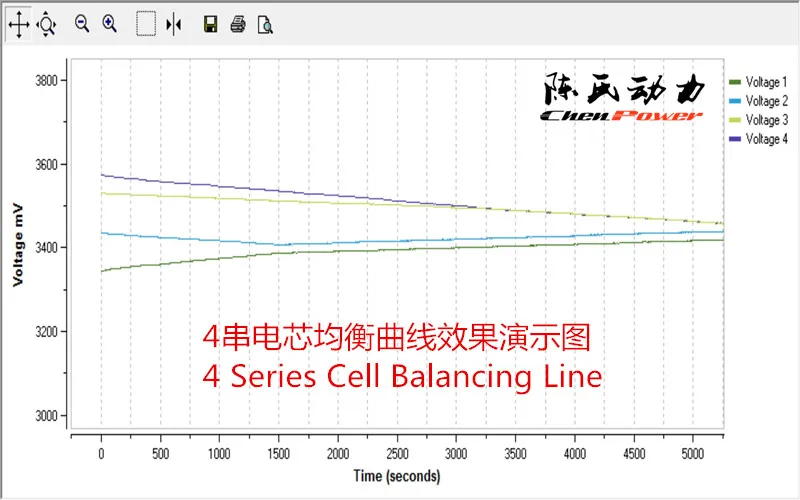
Task: Click the blue Voltage 2 color swatch
Action: [x=735, y=101]
